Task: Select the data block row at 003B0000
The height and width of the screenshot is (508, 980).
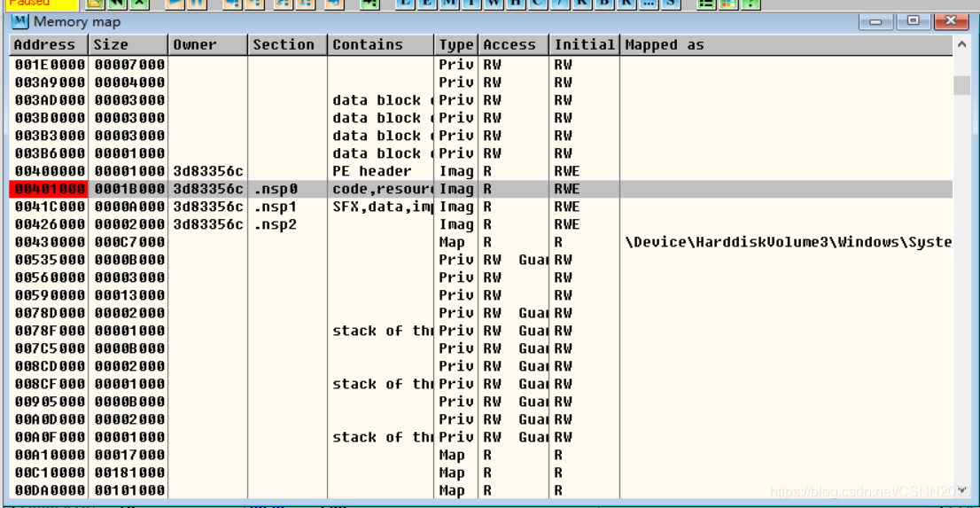Action: (x=481, y=118)
